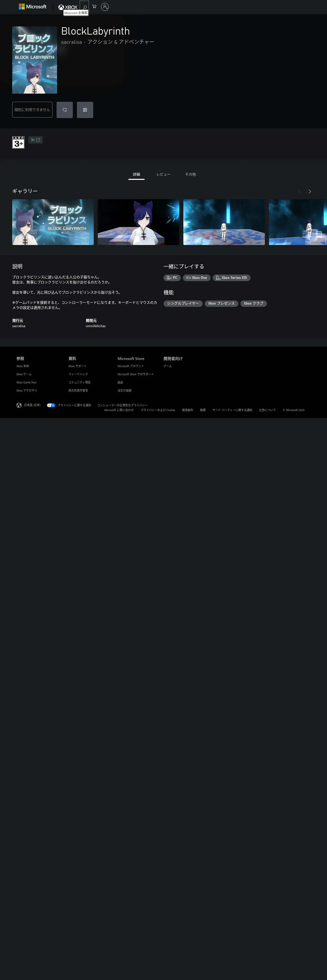Open footer link Xbox ゲーム
The image size is (327, 980).
[24, 374]
